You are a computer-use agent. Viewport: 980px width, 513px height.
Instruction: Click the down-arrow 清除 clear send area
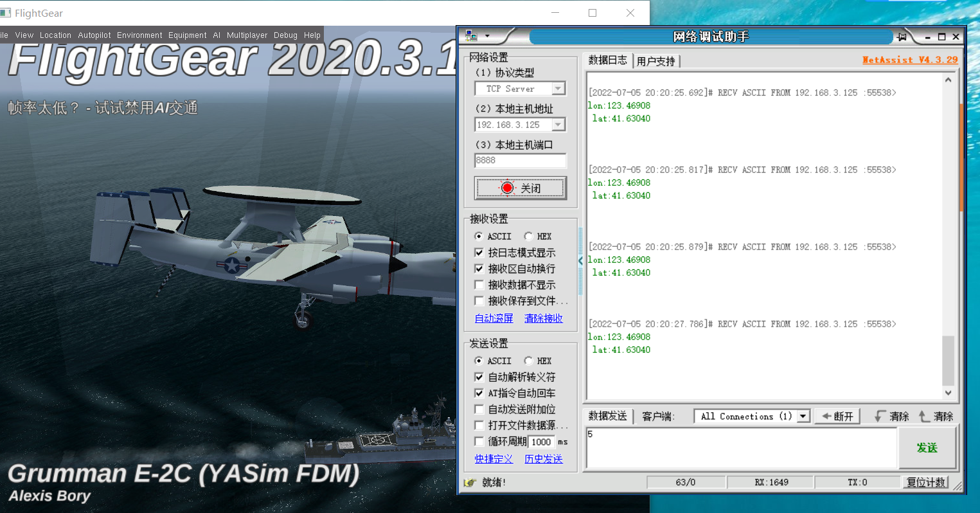[x=891, y=417]
